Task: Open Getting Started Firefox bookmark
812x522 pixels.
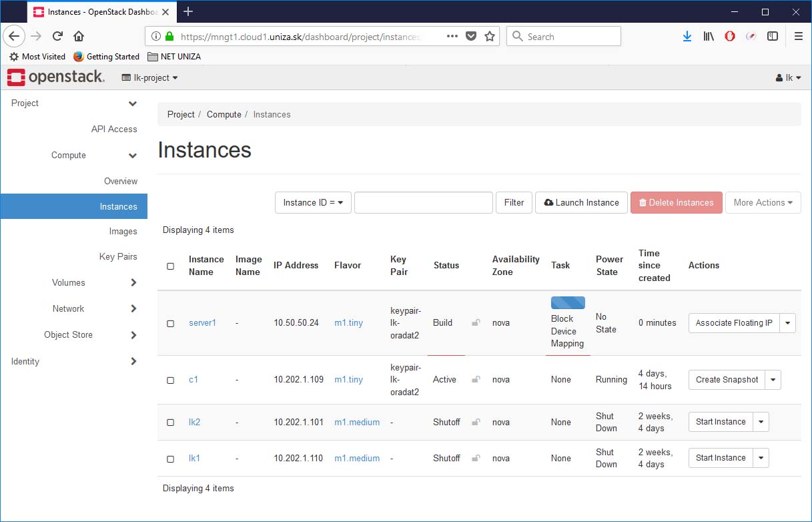Action: [106, 57]
